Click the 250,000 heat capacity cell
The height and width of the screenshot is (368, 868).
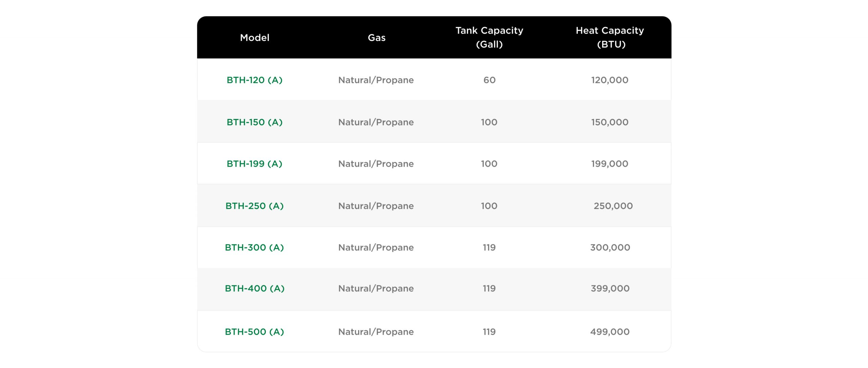[x=613, y=206]
